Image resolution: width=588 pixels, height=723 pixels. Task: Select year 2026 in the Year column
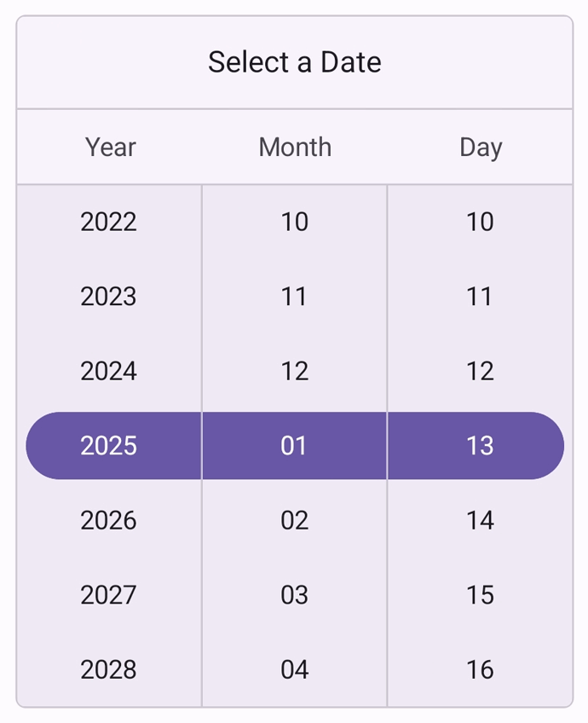point(109,520)
